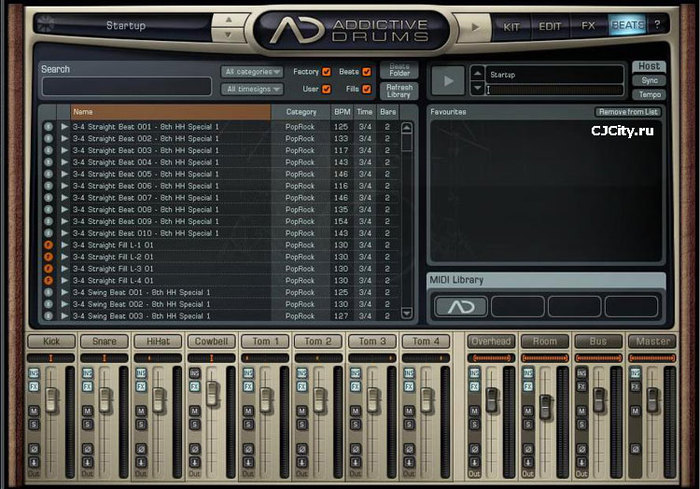700x489 pixels.
Task: Select the AD MIDI Library slot
Action: click(x=461, y=307)
